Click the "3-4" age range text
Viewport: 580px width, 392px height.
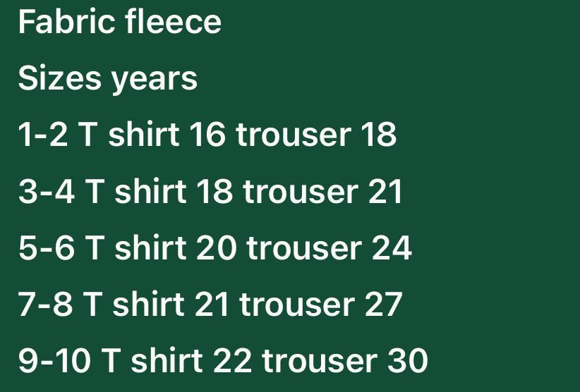46,191
